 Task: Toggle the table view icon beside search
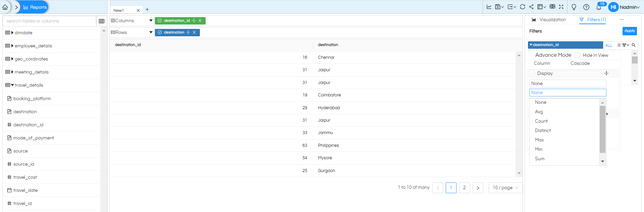coord(102,21)
